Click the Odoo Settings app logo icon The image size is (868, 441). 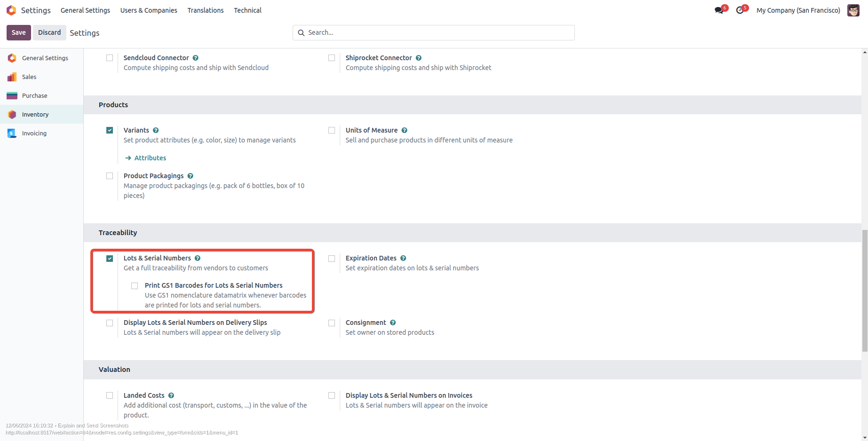point(11,10)
